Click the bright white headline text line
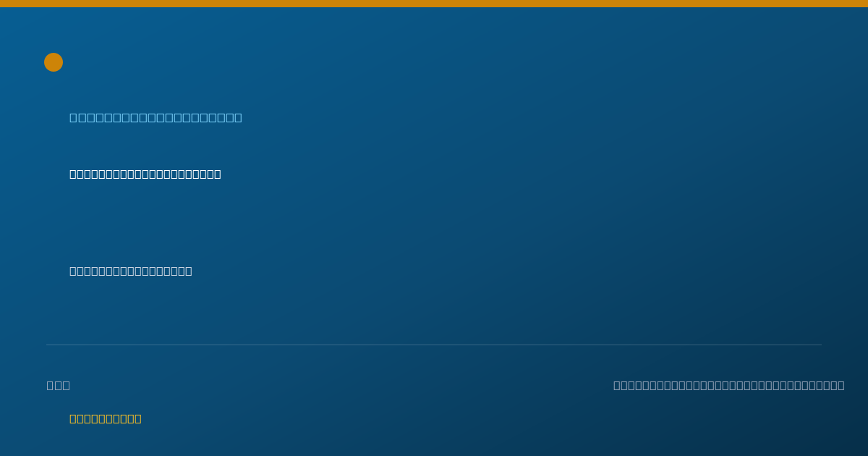The height and width of the screenshot is (456, 868). 145,174
